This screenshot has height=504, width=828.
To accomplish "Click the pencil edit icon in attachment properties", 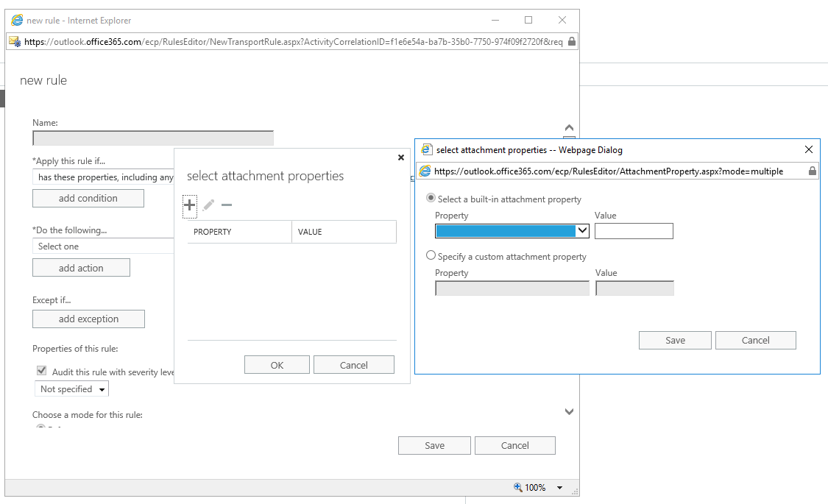I will click(208, 205).
